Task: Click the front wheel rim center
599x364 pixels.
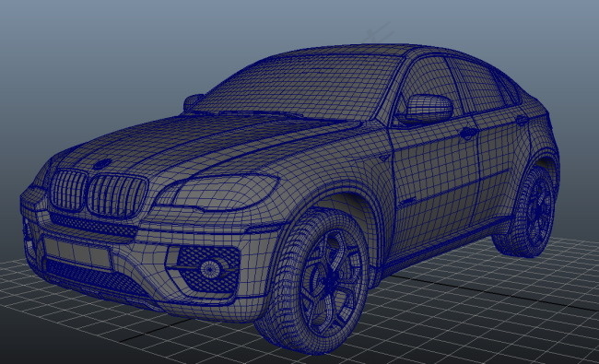Action: pos(329,282)
